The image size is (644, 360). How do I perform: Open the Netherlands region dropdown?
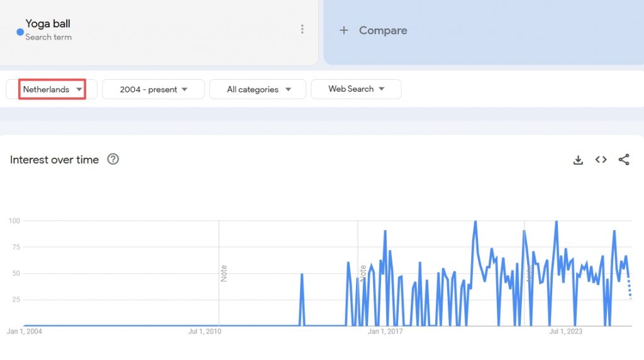(x=52, y=89)
